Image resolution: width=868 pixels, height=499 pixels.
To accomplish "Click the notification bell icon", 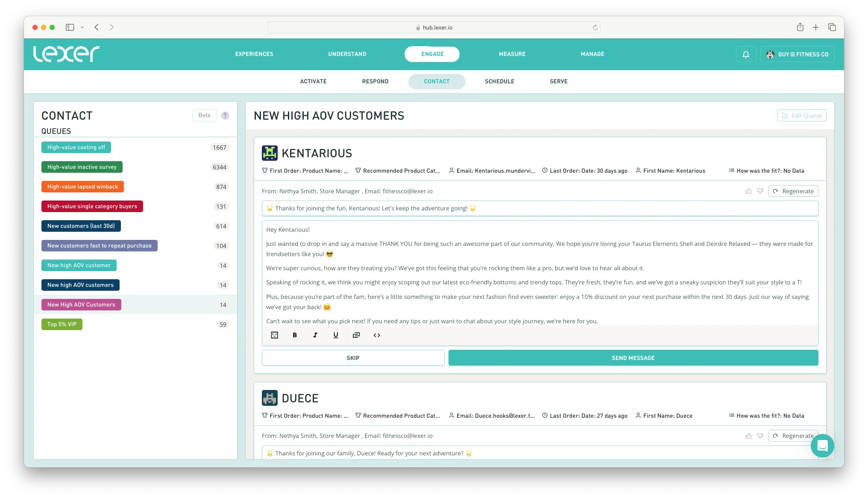I will point(746,54).
